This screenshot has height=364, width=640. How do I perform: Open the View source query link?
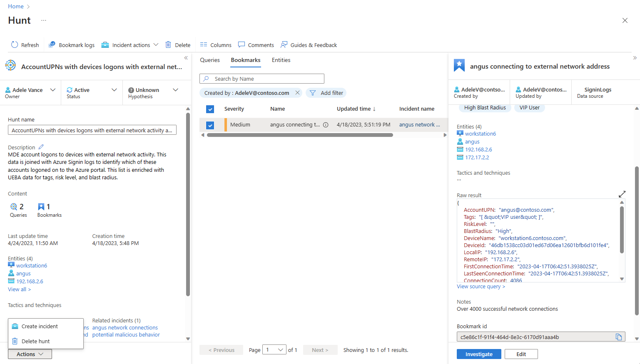click(x=480, y=286)
